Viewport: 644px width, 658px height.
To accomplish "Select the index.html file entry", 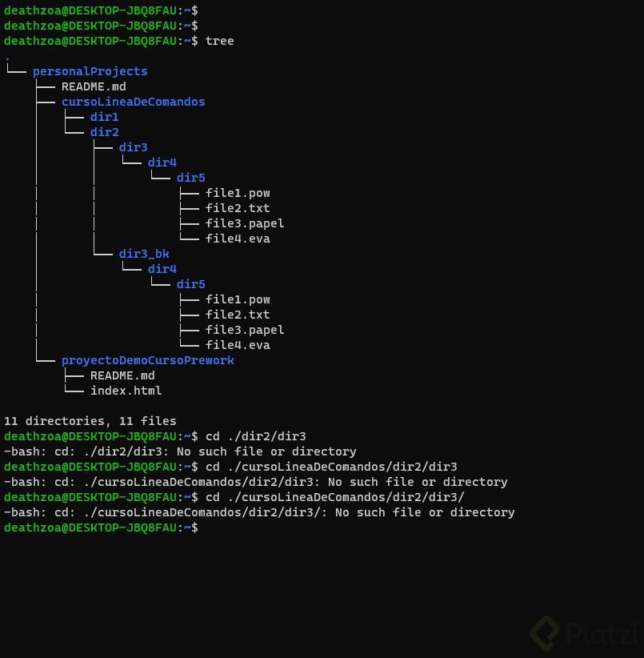I will (x=126, y=391).
